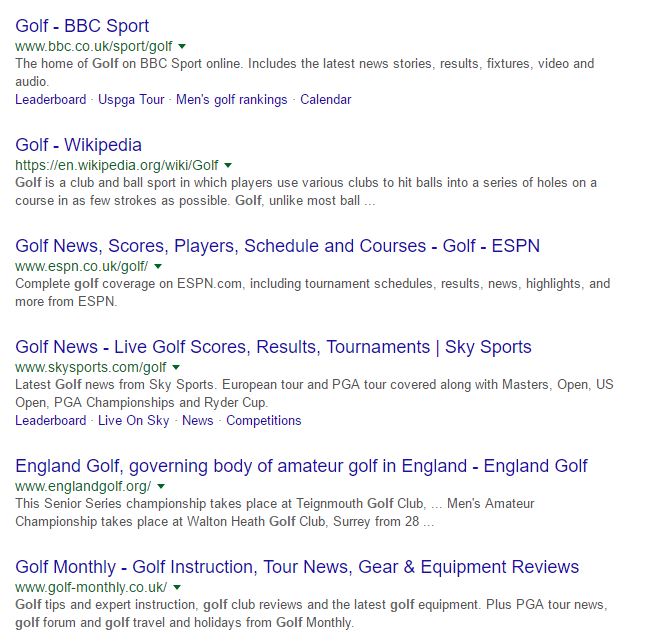Click the https://en.wikipedia.org/wiki/Golf URL text
This screenshot has width=671, height=644.
pos(117,165)
